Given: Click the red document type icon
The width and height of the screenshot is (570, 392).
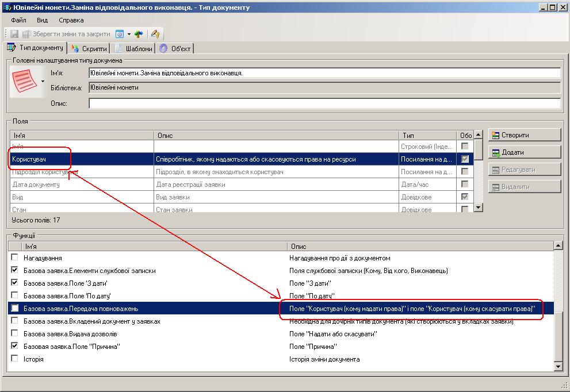Looking at the screenshot, I should 24,81.
